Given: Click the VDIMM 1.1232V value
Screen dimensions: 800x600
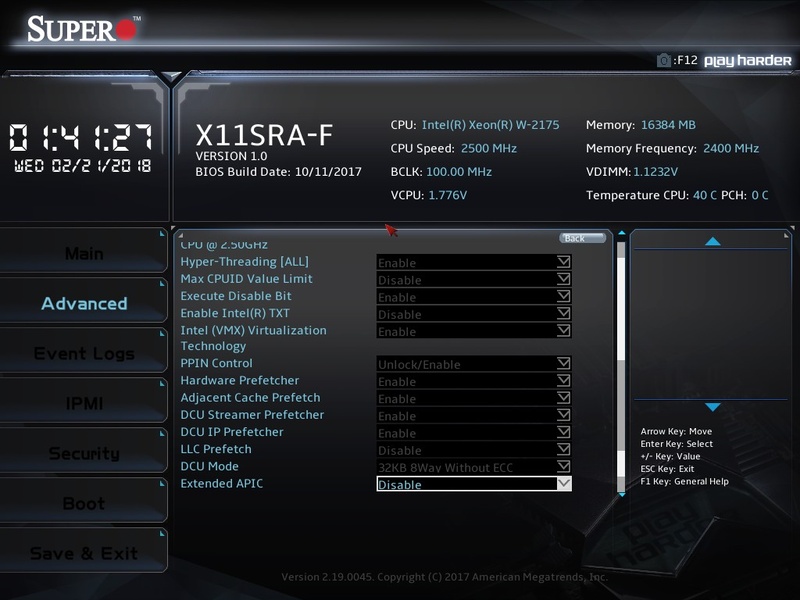Looking at the screenshot, I should [655, 172].
